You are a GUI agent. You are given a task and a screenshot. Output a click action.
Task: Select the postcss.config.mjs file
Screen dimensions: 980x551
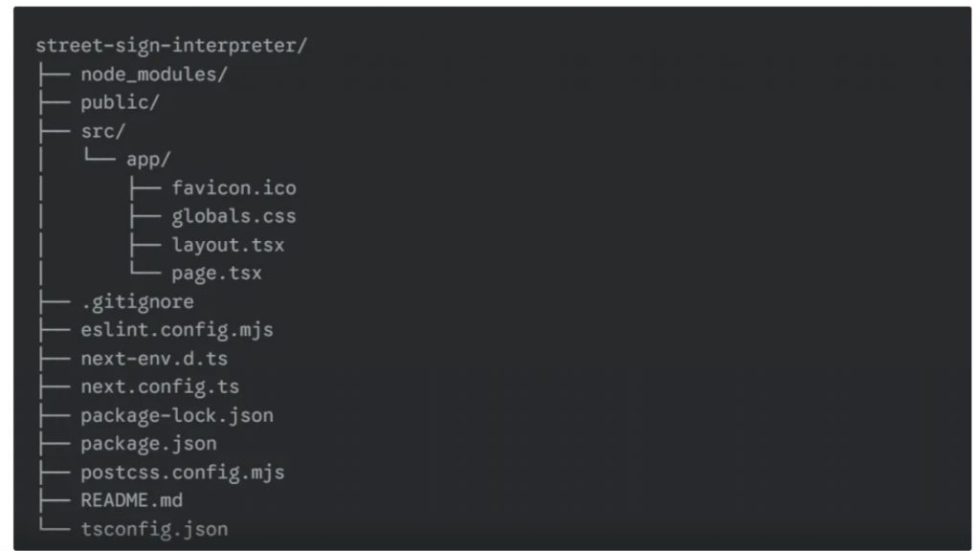(x=182, y=473)
